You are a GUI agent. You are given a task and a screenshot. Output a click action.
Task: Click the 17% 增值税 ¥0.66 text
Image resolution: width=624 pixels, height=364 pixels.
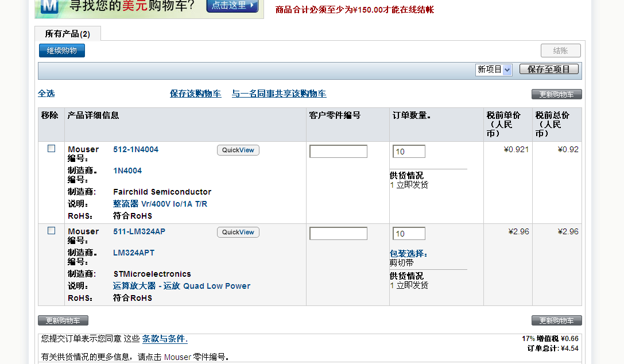(x=550, y=339)
